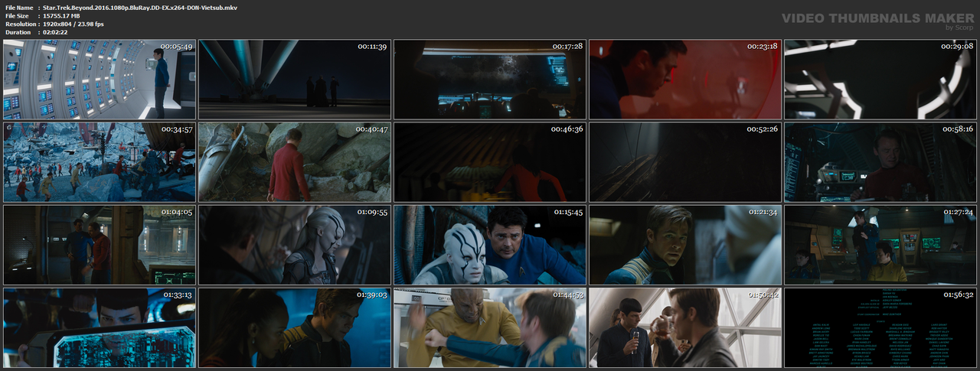
Task: Choose the frame stamped 01:15:45
Action: (x=490, y=245)
